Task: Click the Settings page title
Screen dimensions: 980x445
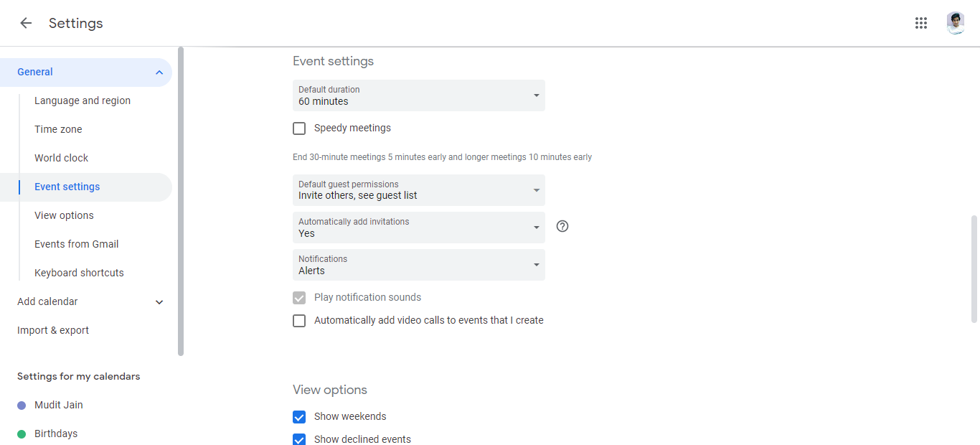Action: click(76, 23)
